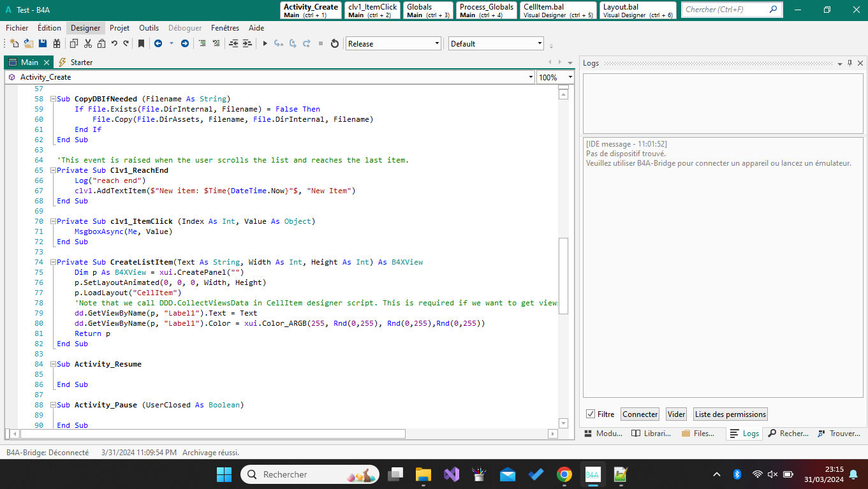The width and height of the screenshot is (868, 489).
Task: Open the Outils menu
Action: click(149, 28)
